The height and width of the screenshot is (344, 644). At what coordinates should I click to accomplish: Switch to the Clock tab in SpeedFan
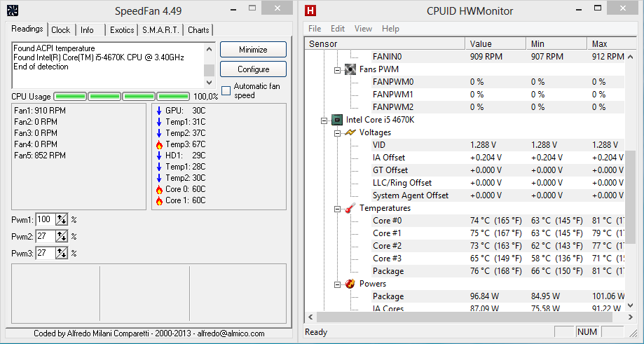61,30
